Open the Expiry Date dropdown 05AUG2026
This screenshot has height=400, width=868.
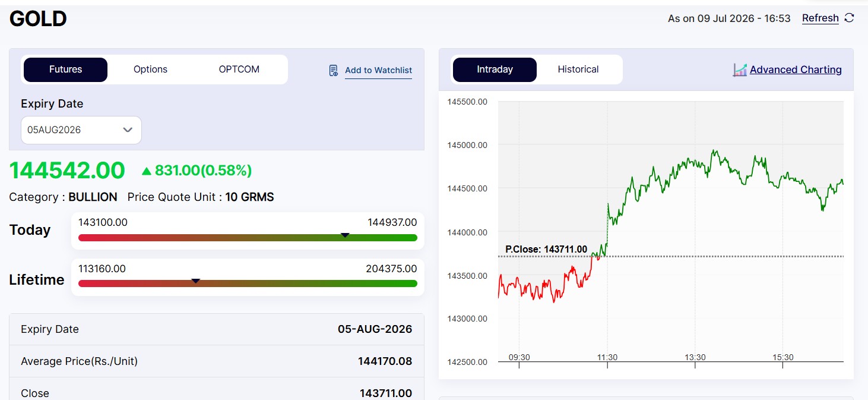click(x=81, y=130)
